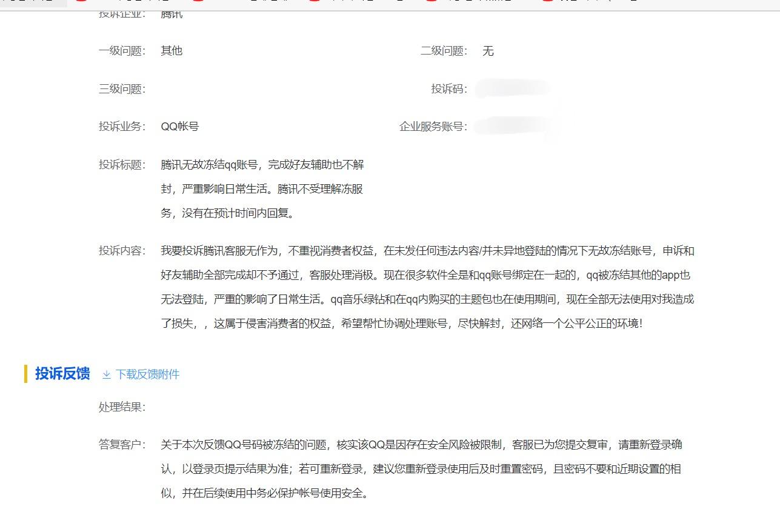Click reply line starting 似，并在后续使用中务必保护
This screenshot has height=532, width=780.
point(264,493)
